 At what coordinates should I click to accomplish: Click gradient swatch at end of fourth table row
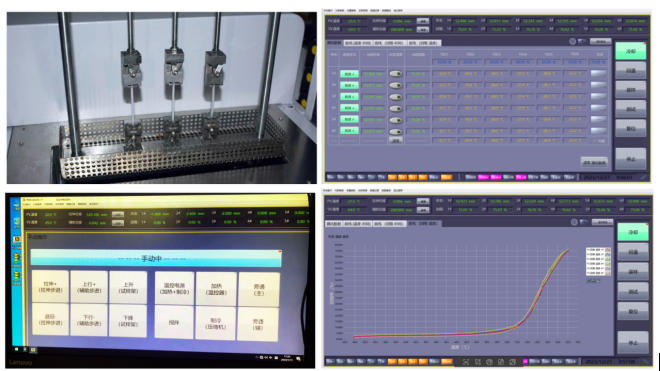click(x=599, y=108)
